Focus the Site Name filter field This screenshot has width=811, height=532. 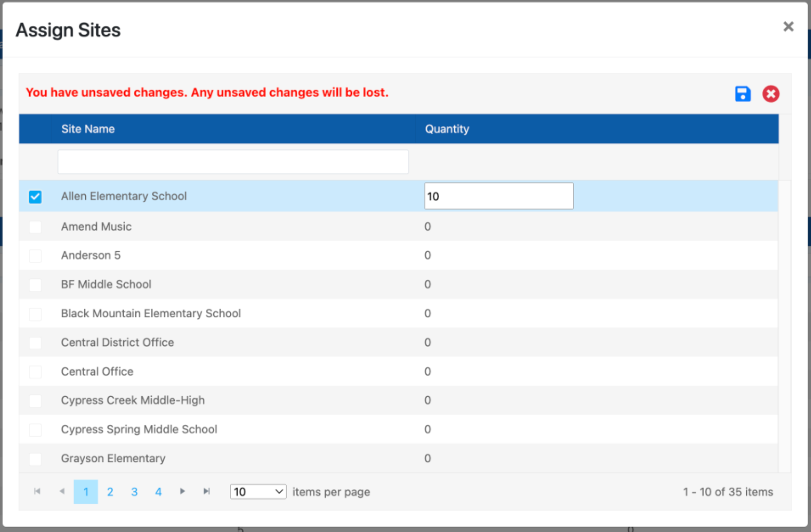[x=233, y=161]
